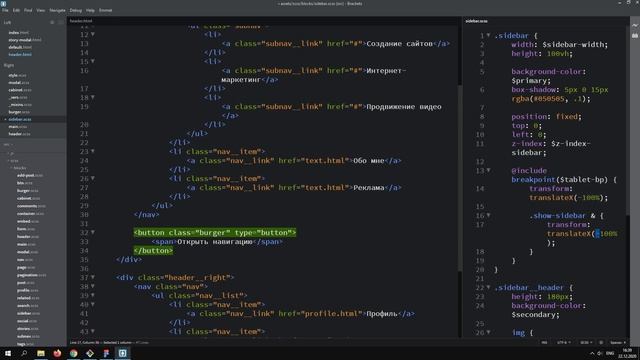Open comments.scss in blocks folder
The width and height of the screenshot is (640, 360).
pos(31,206)
